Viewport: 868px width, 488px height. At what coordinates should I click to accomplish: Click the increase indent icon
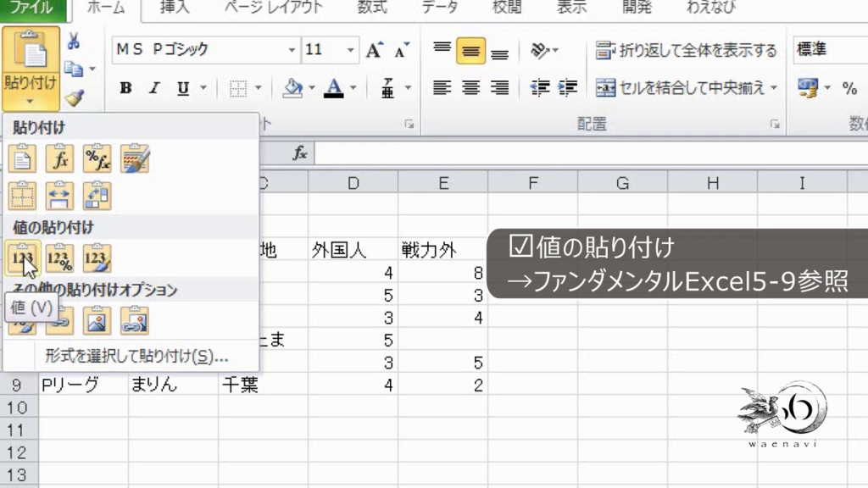568,87
